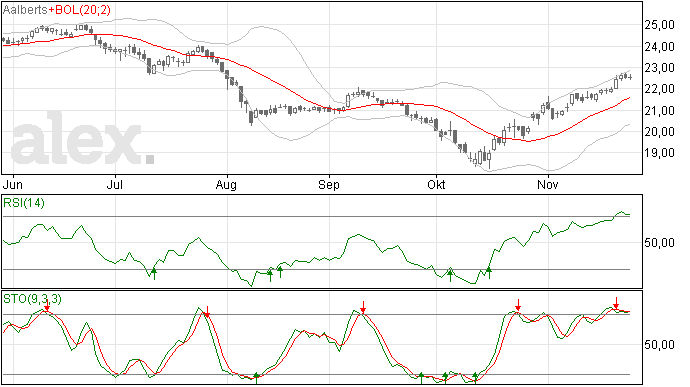Click the 25,00 price axis value
Viewport: 690px width, 387px height.
click(x=659, y=25)
